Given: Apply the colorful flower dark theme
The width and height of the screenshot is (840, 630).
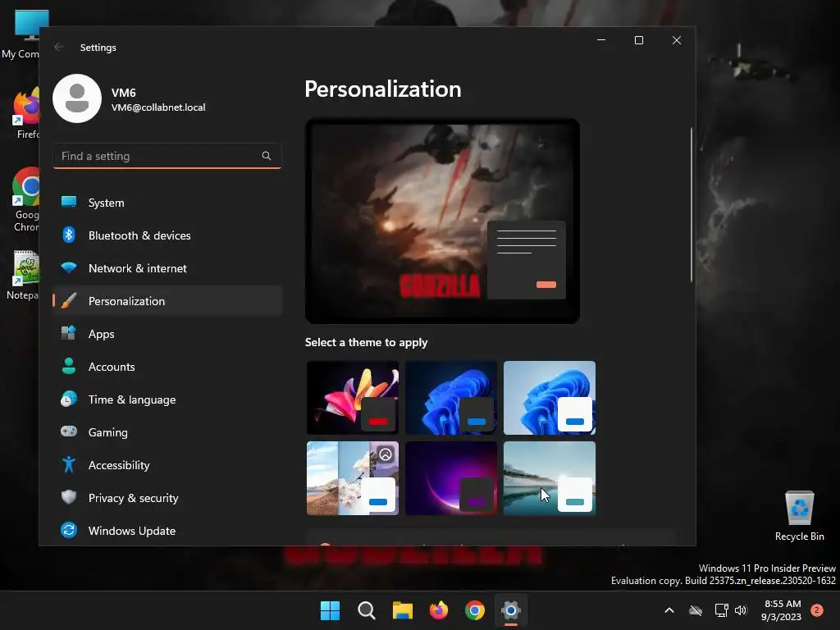Looking at the screenshot, I should pos(353,398).
